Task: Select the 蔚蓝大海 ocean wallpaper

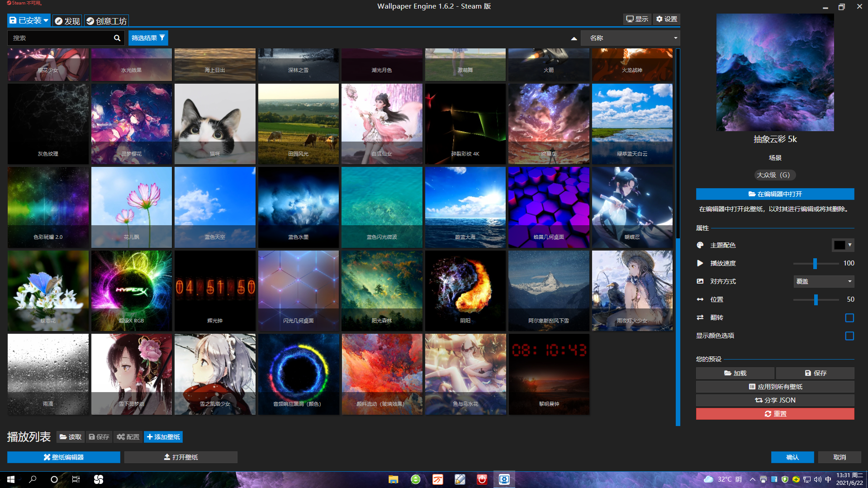Action: click(465, 208)
